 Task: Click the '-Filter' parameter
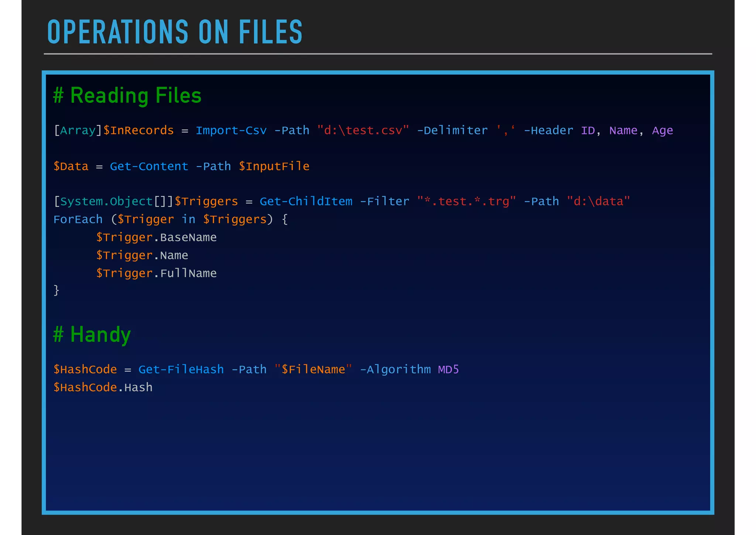[x=385, y=201]
